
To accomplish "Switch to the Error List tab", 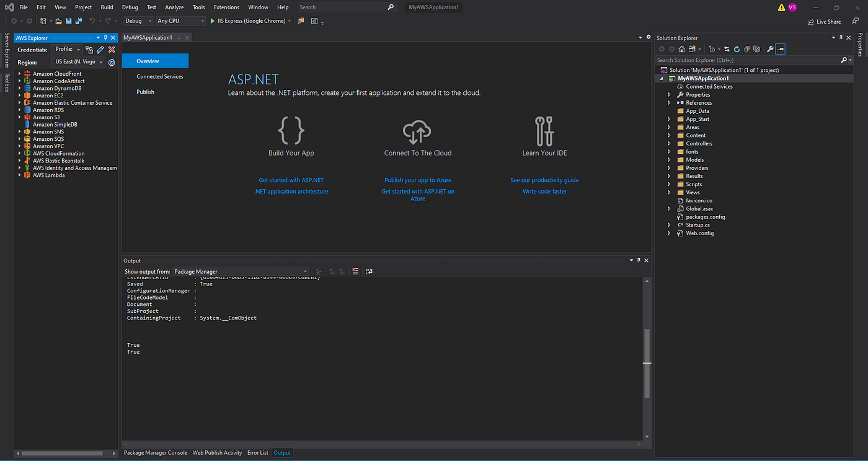I will (x=258, y=453).
